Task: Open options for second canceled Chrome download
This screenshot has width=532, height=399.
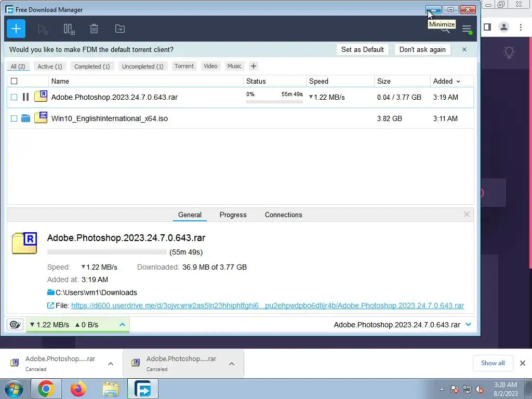Action: click(x=232, y=364)
